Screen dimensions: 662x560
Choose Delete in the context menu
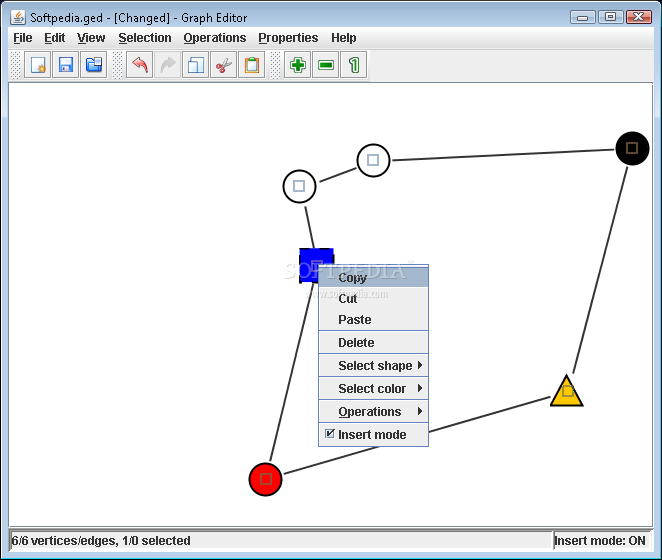point(374,343)
